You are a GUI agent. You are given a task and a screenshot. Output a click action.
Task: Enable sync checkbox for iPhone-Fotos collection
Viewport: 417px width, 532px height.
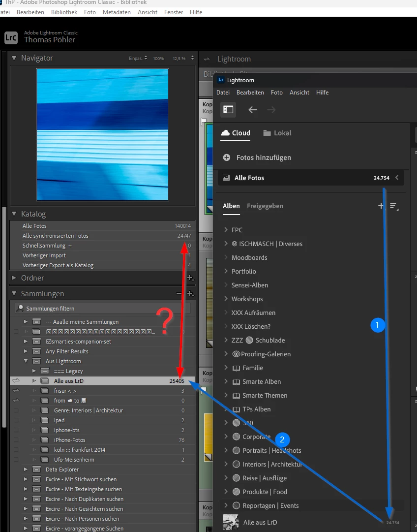[x=16, y=439]
